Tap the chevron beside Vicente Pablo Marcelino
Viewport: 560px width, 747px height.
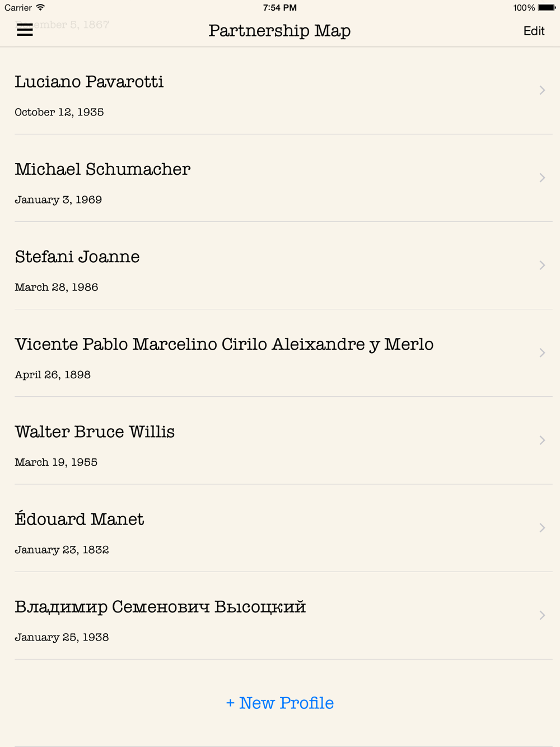(542, 352)
